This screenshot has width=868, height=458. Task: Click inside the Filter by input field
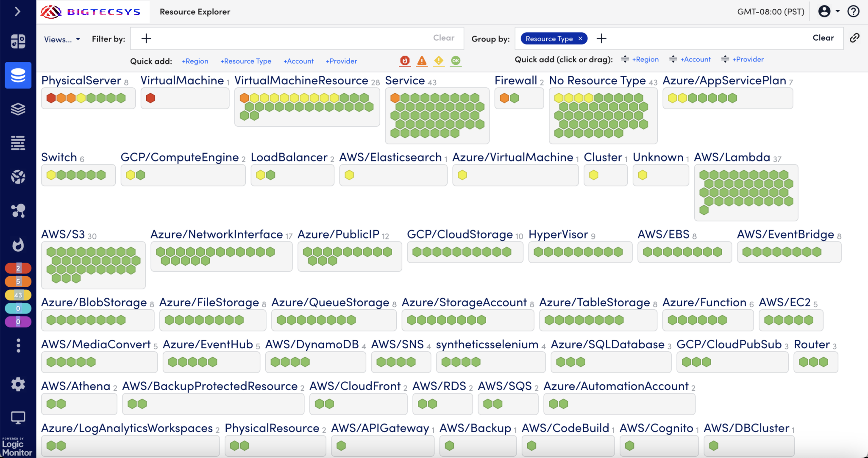point(297,39)
